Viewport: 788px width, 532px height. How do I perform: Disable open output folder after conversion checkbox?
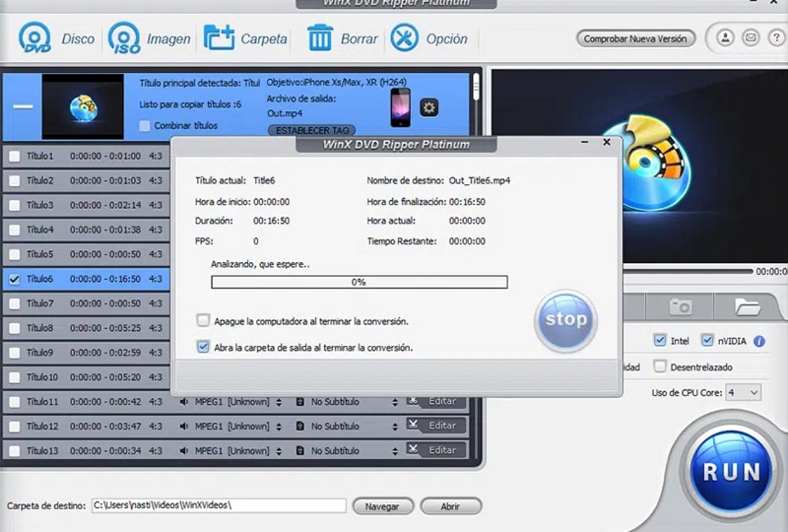[203, 347]
